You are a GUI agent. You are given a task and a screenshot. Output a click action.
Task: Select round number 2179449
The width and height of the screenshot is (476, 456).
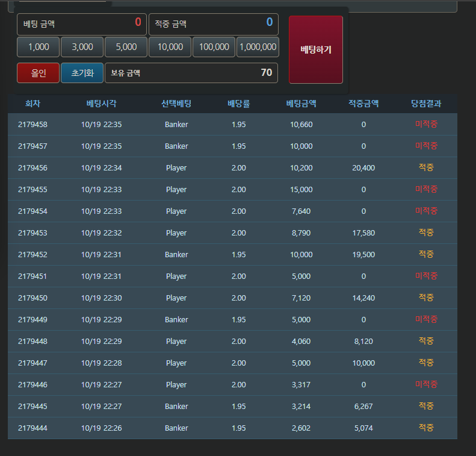(x=32, y=320)
